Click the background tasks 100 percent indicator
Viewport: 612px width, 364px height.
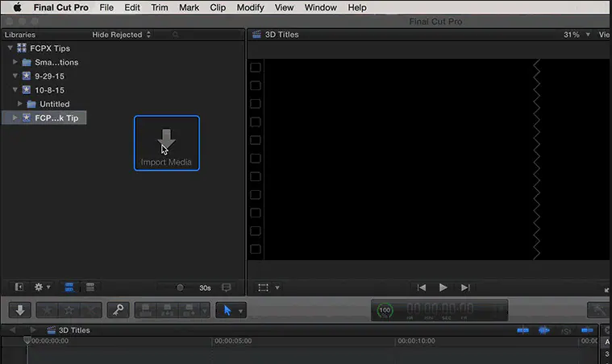click(x=385, y=311)
